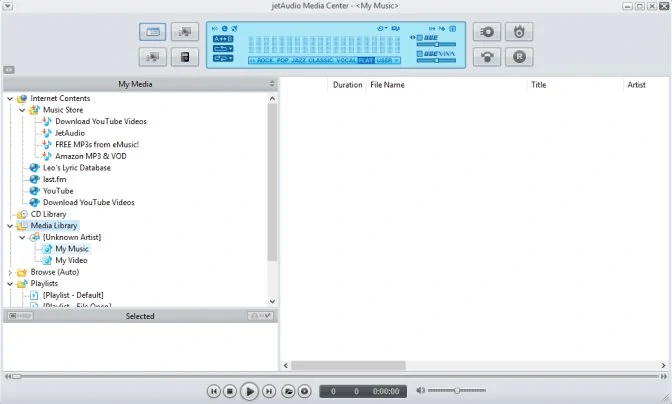Sort by the Title column header
The height and width of the screenshot is (404, 672).
pos(575,85)
